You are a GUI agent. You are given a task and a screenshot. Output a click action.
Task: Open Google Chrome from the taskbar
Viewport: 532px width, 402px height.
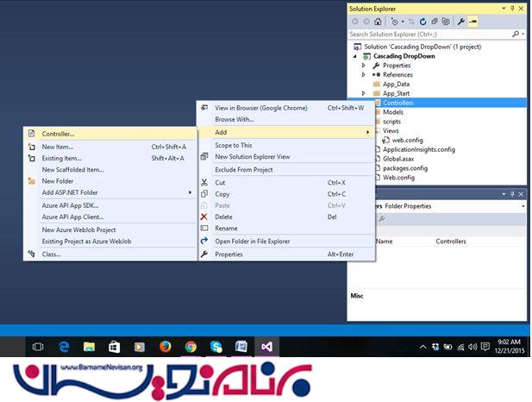click(191, 346)
